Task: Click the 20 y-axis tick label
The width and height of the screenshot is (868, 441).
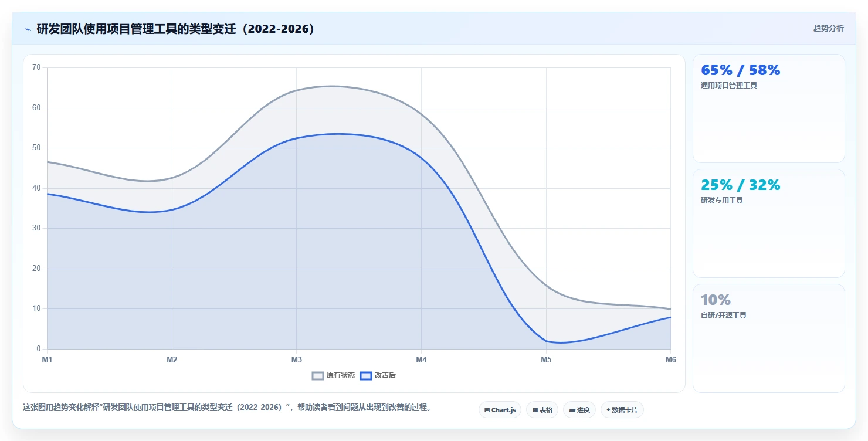Action: [x=36, y=269]
